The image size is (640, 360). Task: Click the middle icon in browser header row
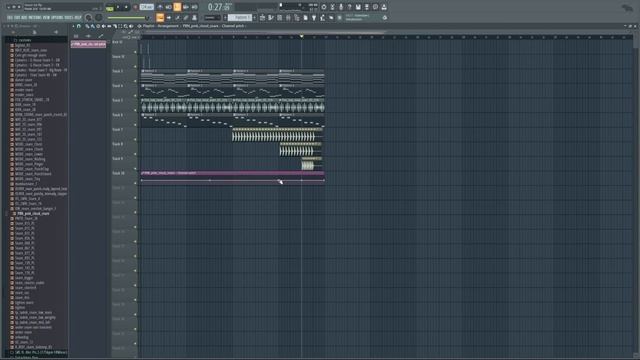[34, 32]
